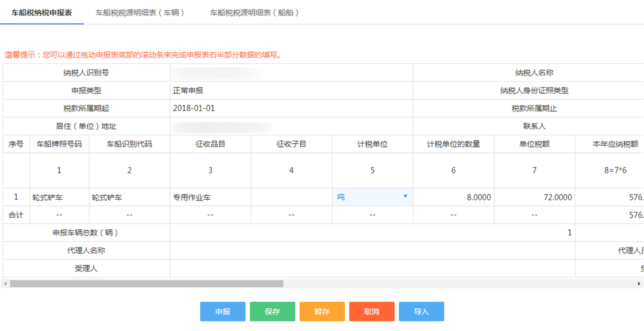Switch to the 车船税纳税申报表 tab
Image resolution: width=644 pixels, height=331 pixels.
tap(41, 13)
